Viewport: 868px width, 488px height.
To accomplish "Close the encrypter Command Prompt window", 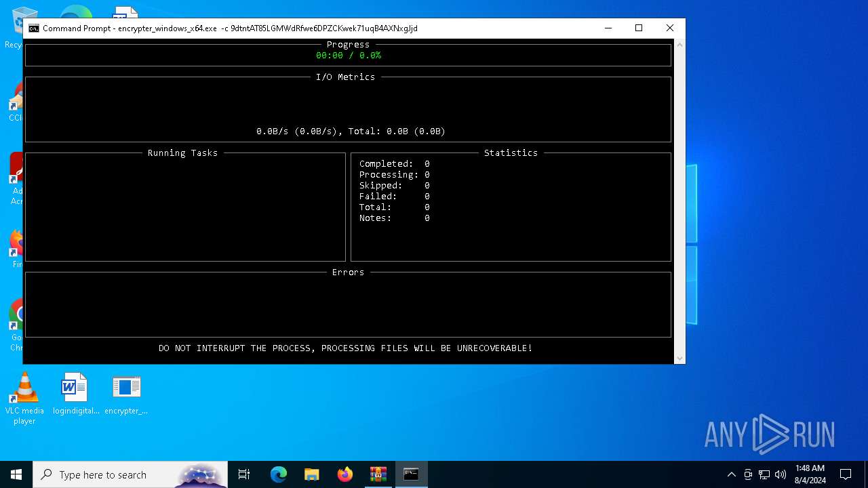I will pyautogui.click(x=670, y=28).
